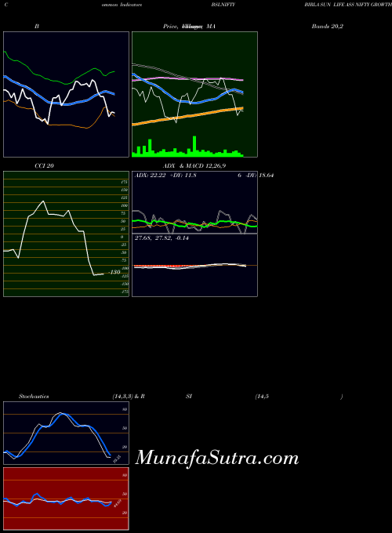The width and height of the screenshot is (392, 533).
Task: Click the (14,3,3) & R label
Action: [129, 397]
